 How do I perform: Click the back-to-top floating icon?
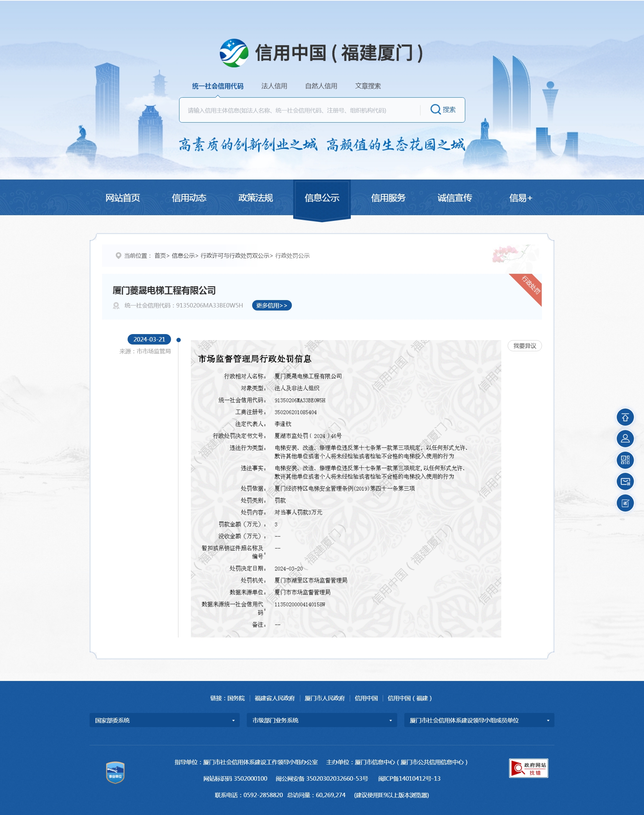tap(625, 417)
